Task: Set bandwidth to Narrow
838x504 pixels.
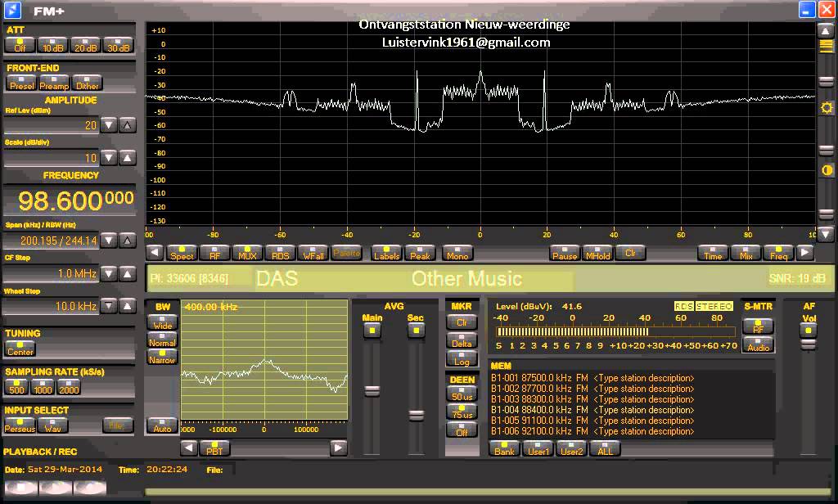Action: point(163,358)
